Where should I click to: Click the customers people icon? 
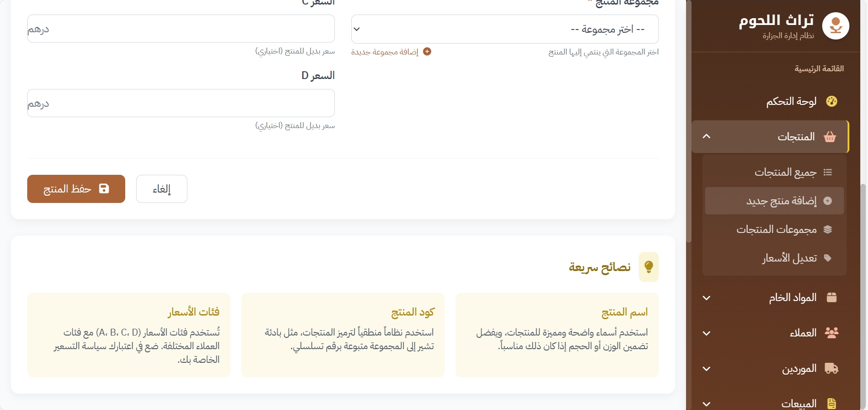pyautogui.click(x=831, y=333)
